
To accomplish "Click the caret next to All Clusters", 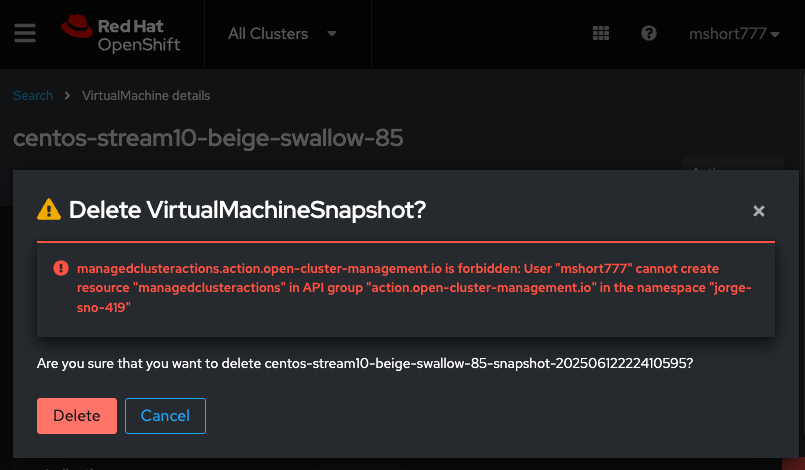I will [x=332, y=34].
